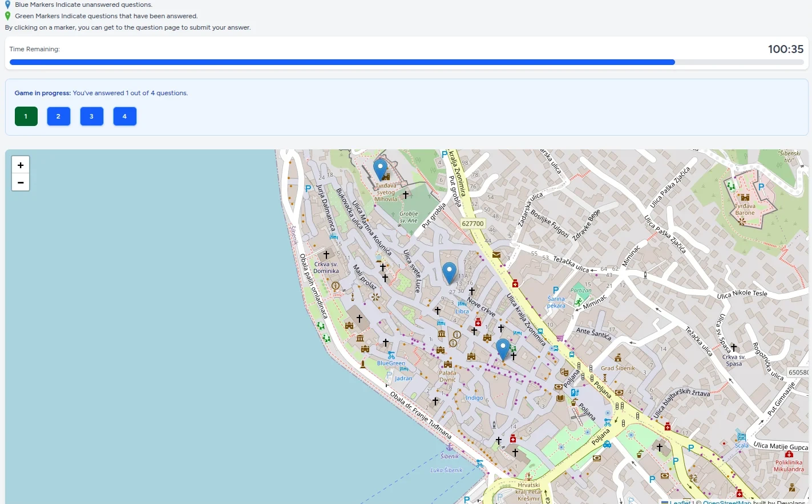Click the red medical icon near Poliklinika Mikulandra
The height and width of the screenshot is (504, 812).
click(x=789, y=454)
